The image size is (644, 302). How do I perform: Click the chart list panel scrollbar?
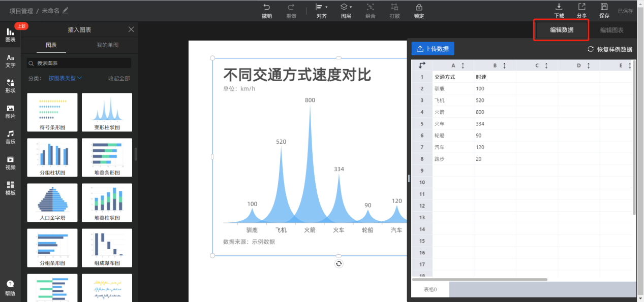[x=136, y=154]
